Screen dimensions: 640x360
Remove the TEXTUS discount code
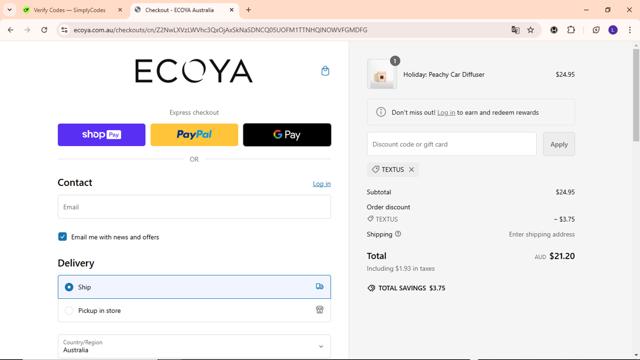click(411, 169)
